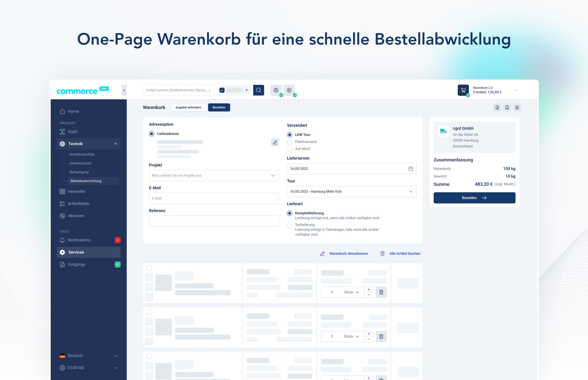Image resolution: width=588 pixels, height=380 pixels.
Task: Edit delivery address with pencil icon
Action: click(275, 142)
